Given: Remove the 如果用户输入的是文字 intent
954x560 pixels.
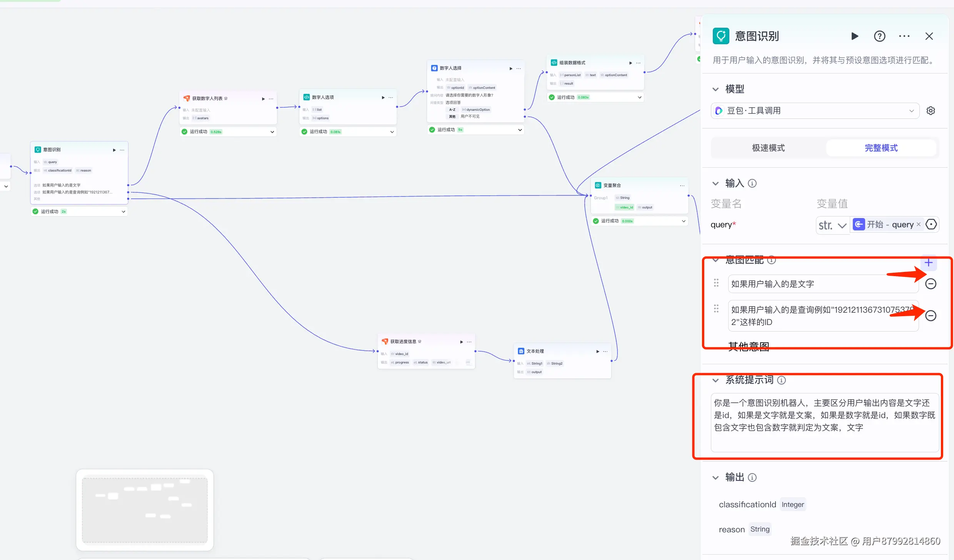Looking at the screenshot, I should click(931, 284).
